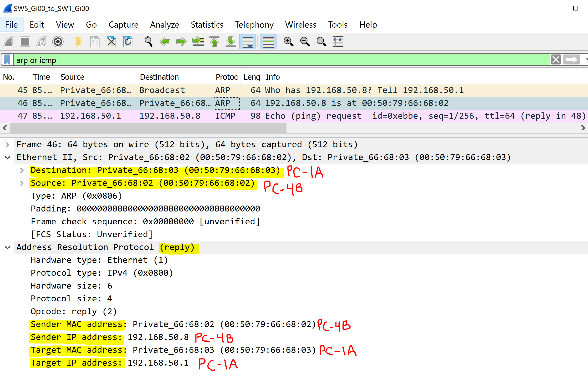This screenshot has width=588, height=378.
Task: Open a capture file via folder icon
Action: [78, 42]
